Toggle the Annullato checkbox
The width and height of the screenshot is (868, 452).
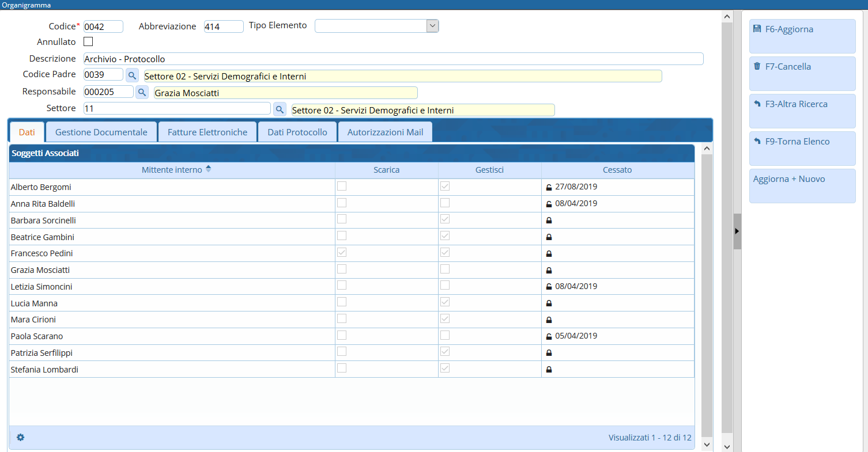[x=88, y=41]
